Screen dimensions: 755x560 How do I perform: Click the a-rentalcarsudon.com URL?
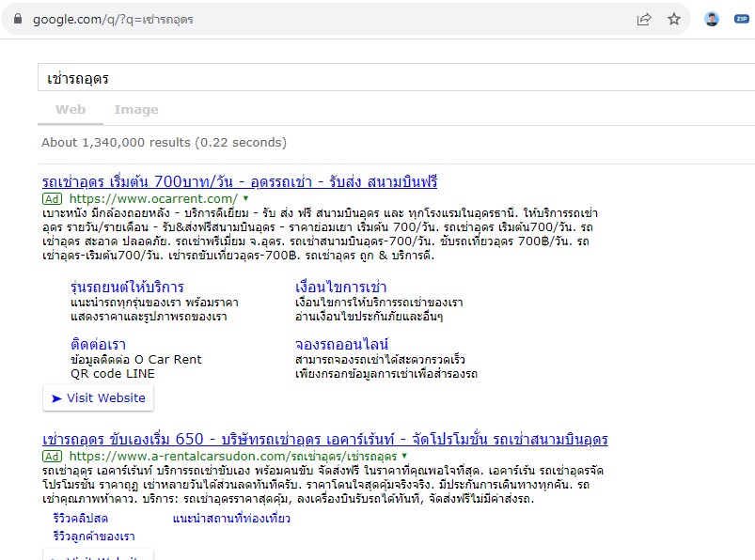click(x=233, y=456)
